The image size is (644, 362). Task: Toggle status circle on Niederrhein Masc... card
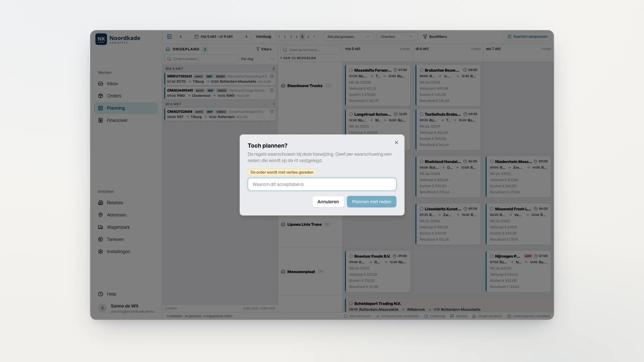tap(492, 162)
